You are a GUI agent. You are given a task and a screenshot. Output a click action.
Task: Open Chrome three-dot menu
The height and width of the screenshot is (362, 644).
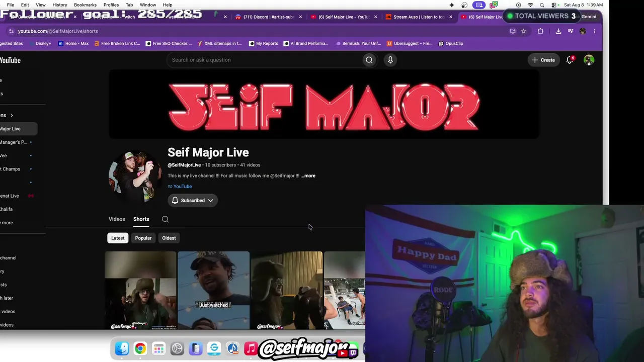click(x=595, y=31)
